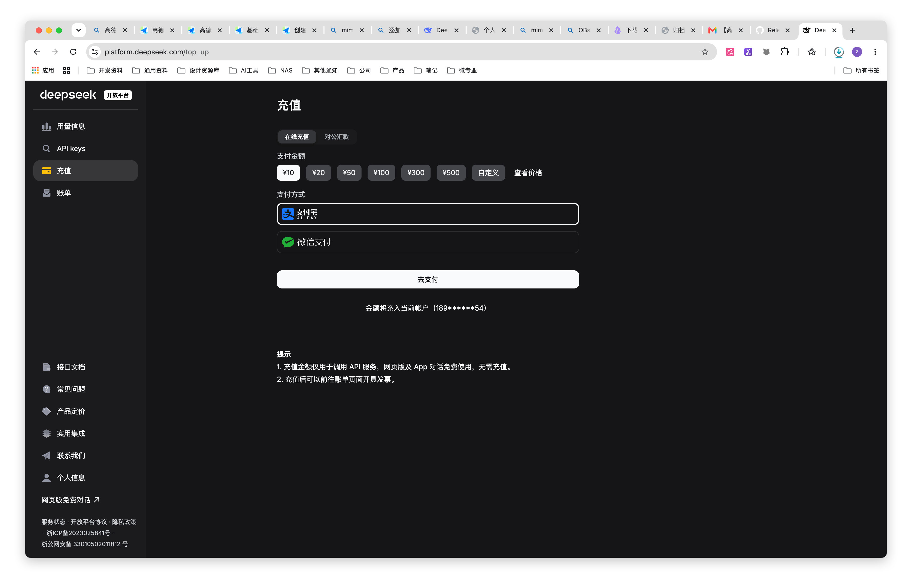Open 产品定价 pricing in sidebar
The height and width of the screenshot is (588, 912).
[86, 411]
